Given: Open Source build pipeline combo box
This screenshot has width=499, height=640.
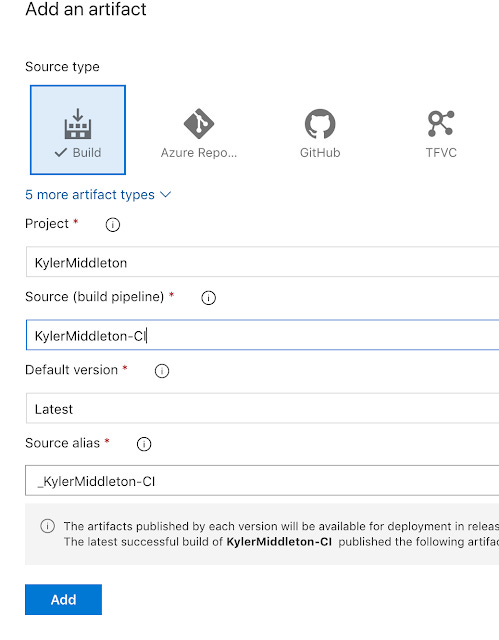Looking at the screenshot, I should (x=262, y=335).
